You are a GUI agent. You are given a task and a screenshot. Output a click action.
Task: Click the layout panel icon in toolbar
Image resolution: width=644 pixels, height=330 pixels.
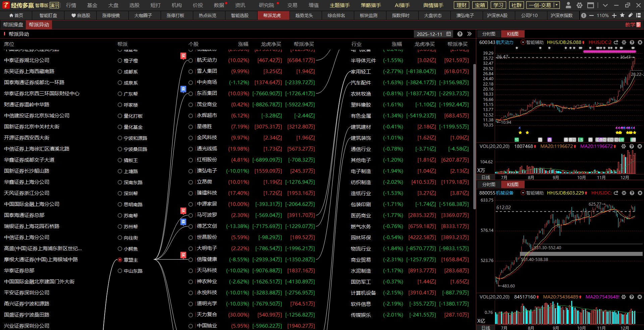(638, 15)
